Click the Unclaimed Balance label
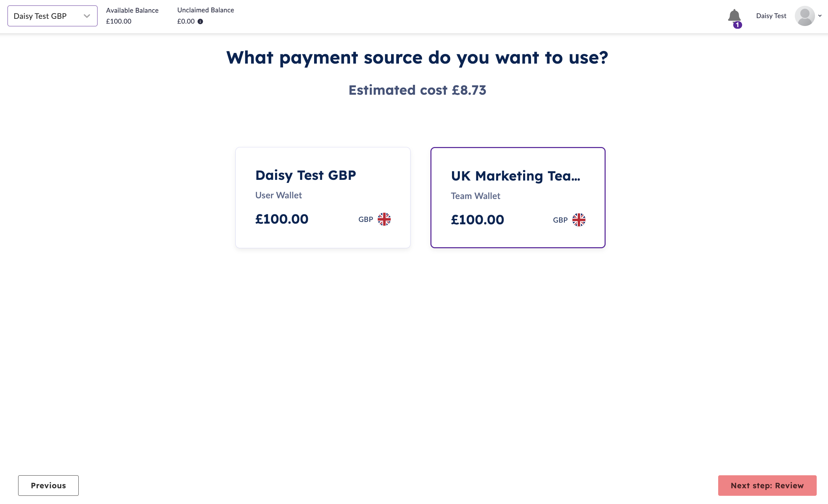The width and height of the screenshot is (828, 504). (205, 10)
